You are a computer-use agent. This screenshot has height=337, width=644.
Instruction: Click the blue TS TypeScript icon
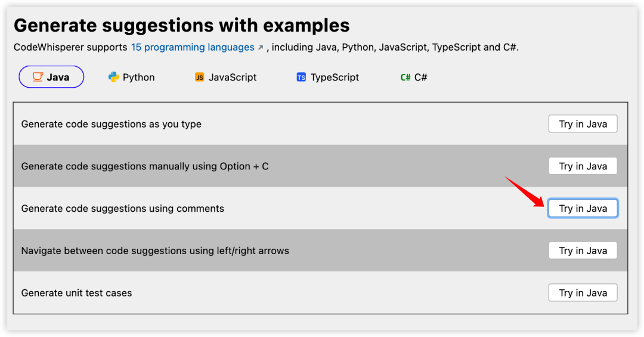301,78
